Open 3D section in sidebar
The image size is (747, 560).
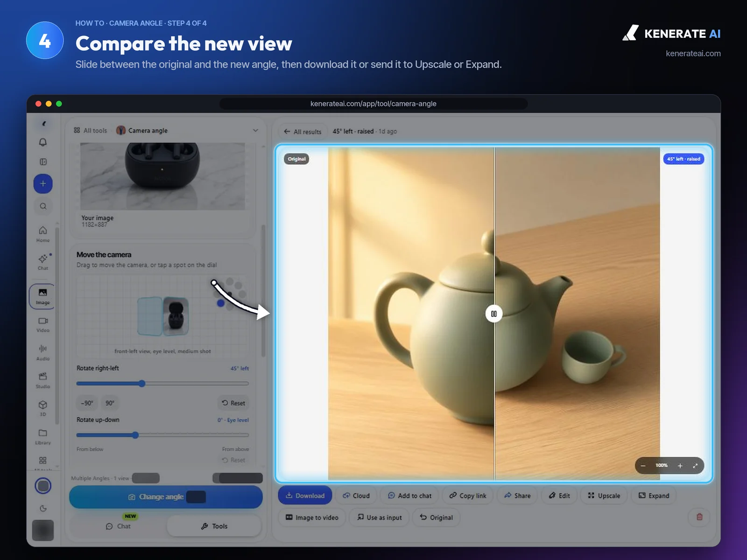coord(43,408)
